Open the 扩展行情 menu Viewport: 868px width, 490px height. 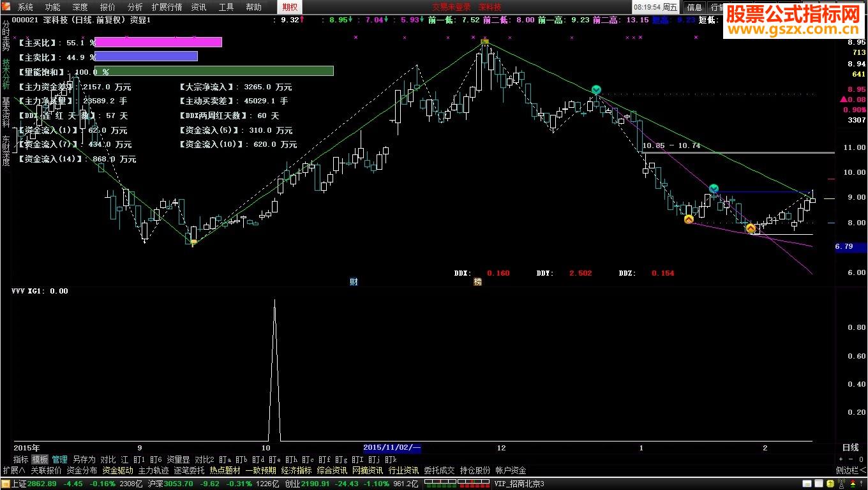167,7
